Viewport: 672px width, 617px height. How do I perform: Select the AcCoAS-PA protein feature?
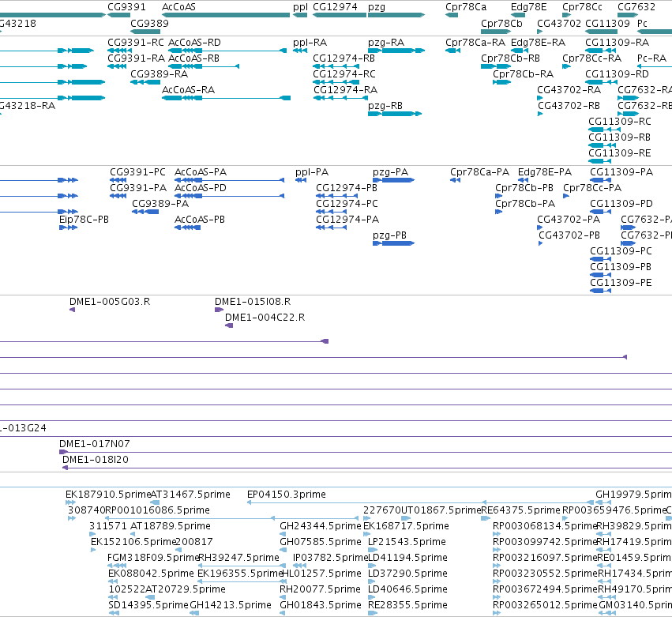(229, 180)
